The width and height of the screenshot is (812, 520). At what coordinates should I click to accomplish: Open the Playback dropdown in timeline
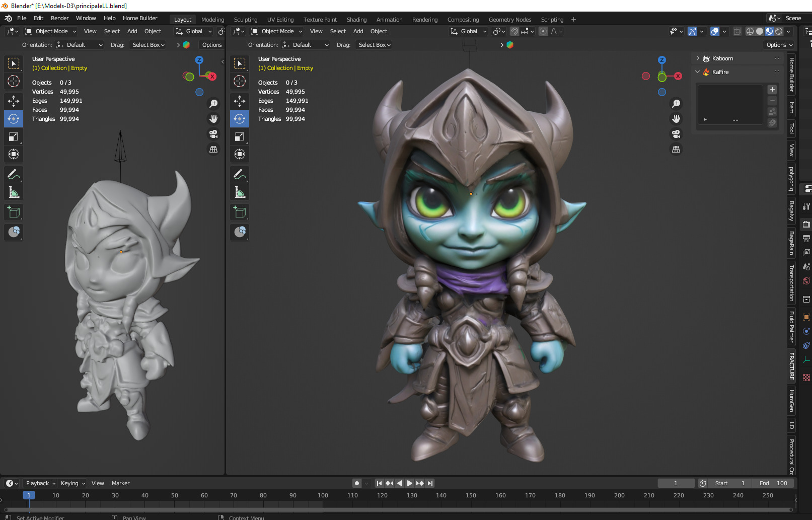tap(40, 483)
